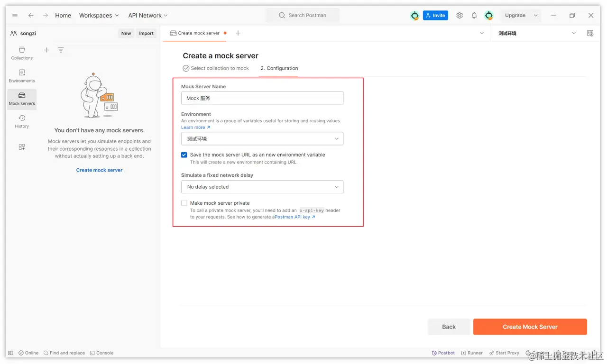
Task: Click the Back button
Action: (x=449, y=327)
